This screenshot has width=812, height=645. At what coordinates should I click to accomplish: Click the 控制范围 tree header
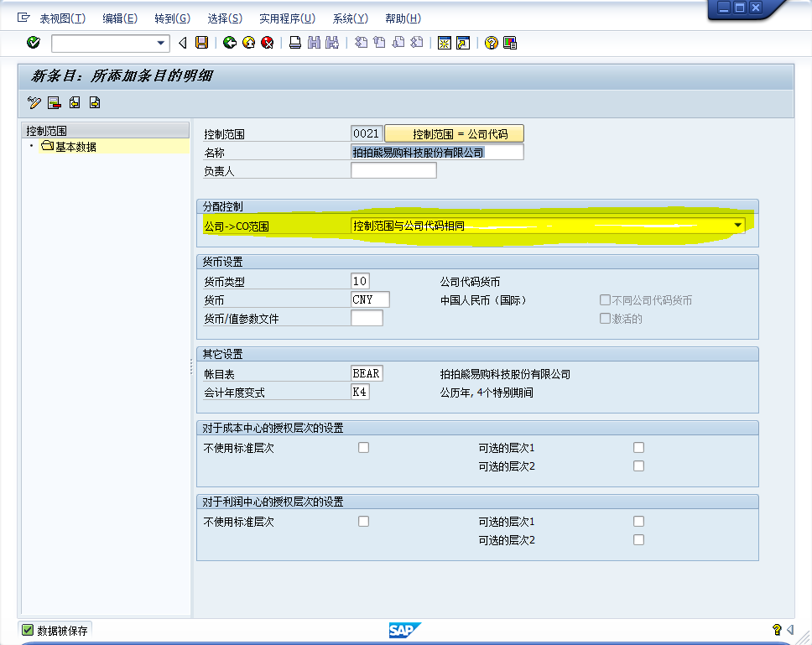pyautogui.click(x=107, y=131)
